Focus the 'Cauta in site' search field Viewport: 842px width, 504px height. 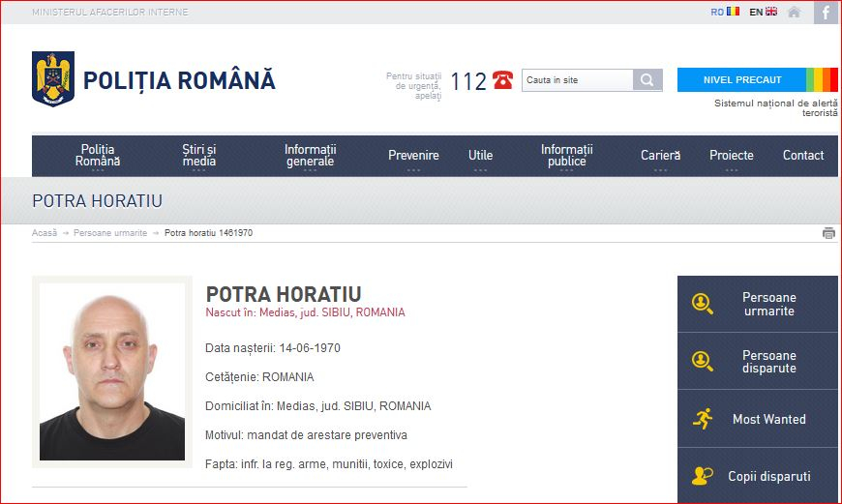(x=577, y=80)
